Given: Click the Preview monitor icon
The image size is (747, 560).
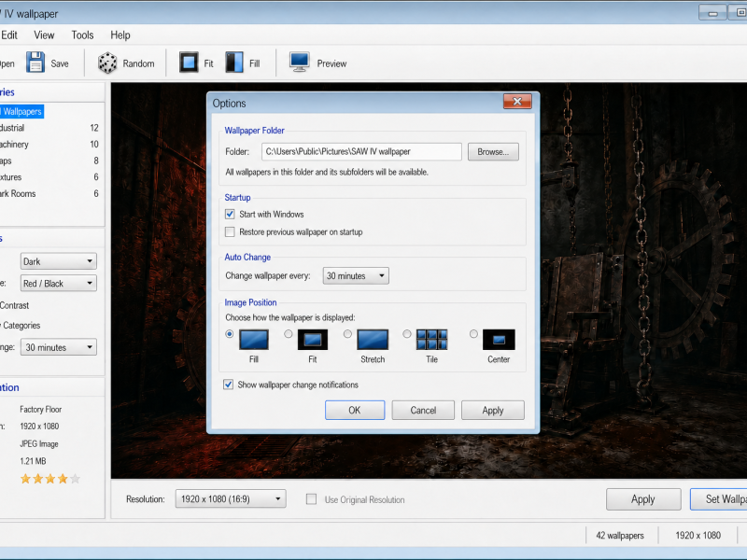Looking at the screenshot, I should click(300, 63).
